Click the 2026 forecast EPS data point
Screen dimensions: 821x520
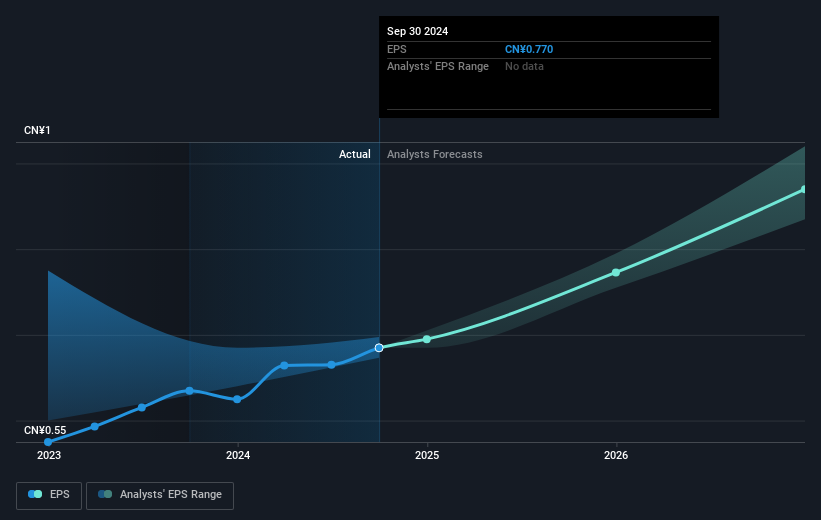[x=616, y=272]
